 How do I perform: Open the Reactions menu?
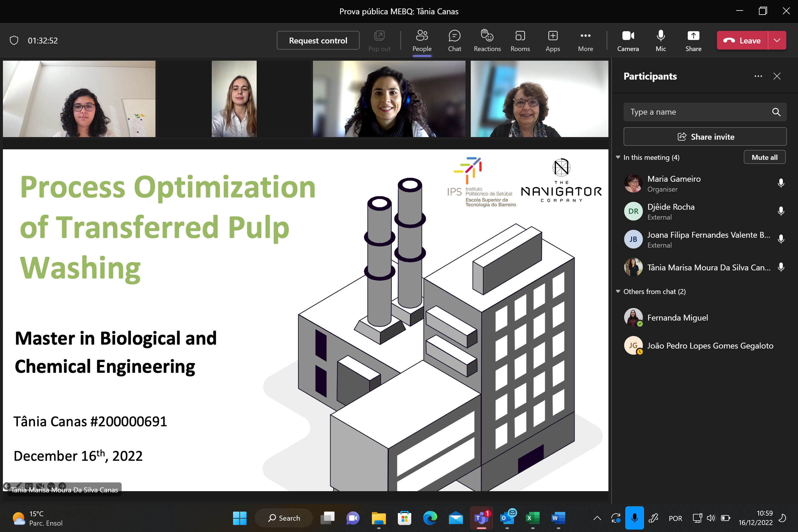click(487, 40)
